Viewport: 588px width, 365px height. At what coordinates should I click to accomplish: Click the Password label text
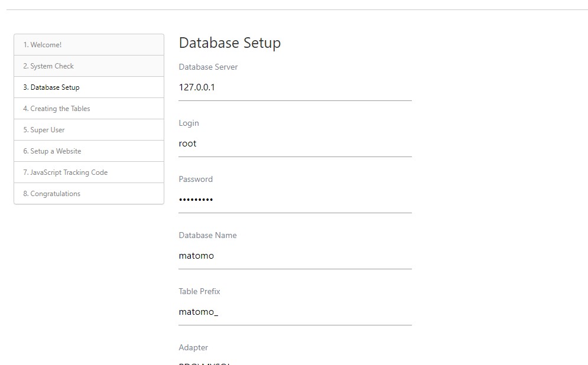(196, 180)
